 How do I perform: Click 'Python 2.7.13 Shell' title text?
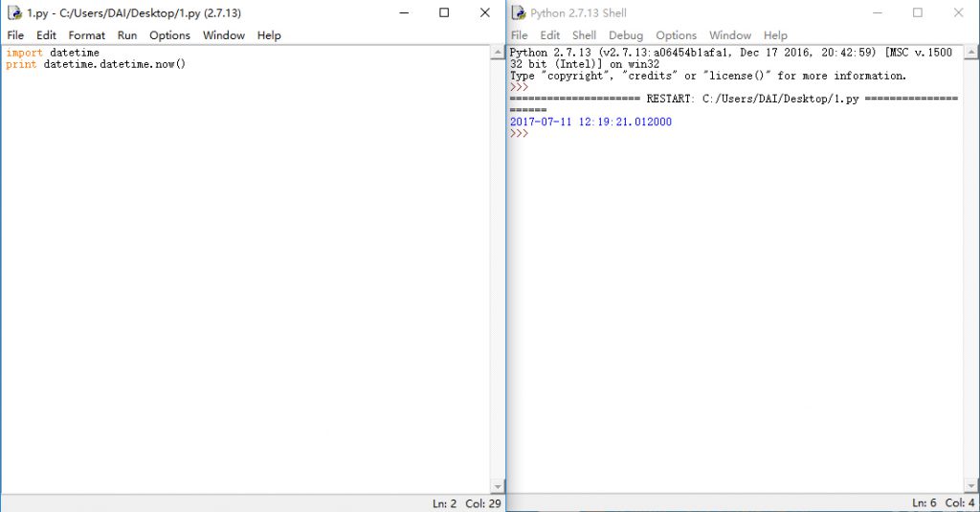click(578, 13)
